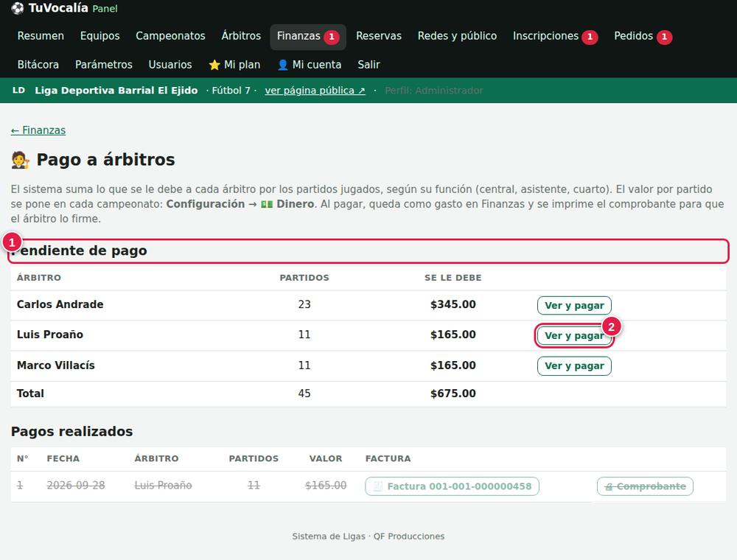Go to the Equipos section
Image resolution: width=737 pixels, height=560 pixels.
[99, 36]
